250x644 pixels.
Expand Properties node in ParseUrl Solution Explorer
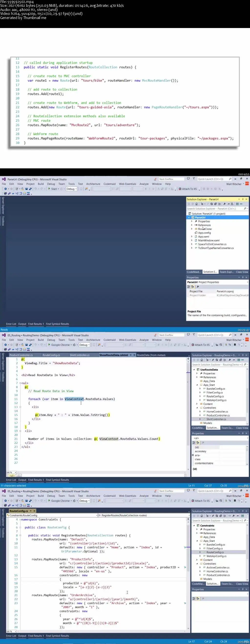tap(192, 221)
